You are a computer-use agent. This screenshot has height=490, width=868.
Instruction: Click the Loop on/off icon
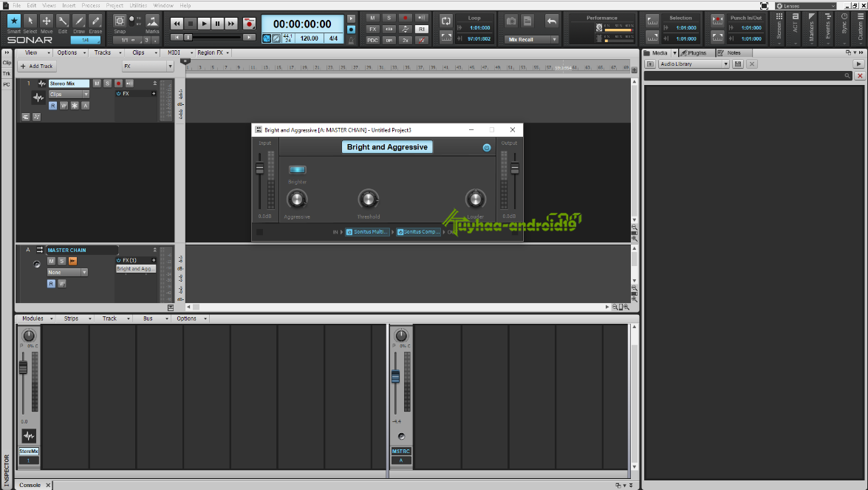446,21
